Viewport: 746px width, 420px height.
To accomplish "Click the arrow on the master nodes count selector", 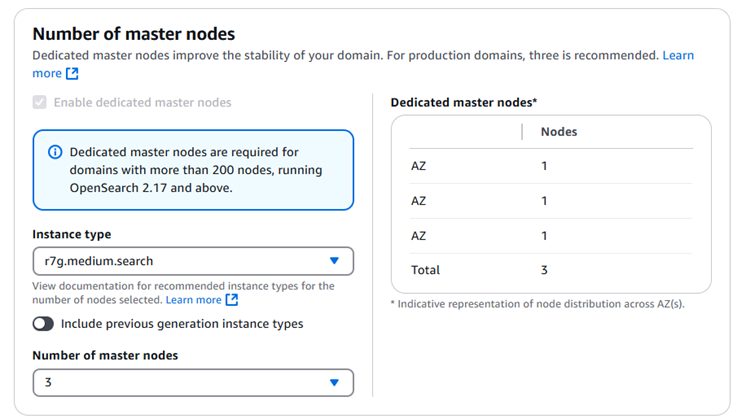I will [x=334, y=383].
